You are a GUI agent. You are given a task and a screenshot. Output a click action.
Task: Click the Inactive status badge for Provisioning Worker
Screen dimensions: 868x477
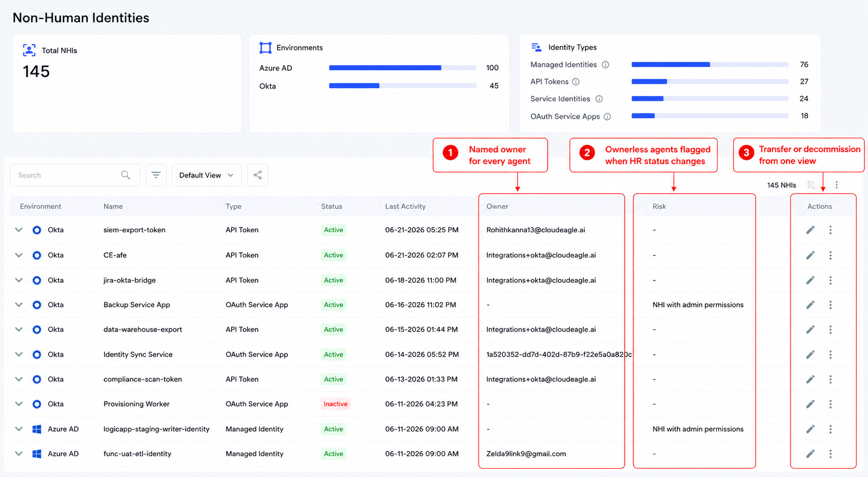336,404
